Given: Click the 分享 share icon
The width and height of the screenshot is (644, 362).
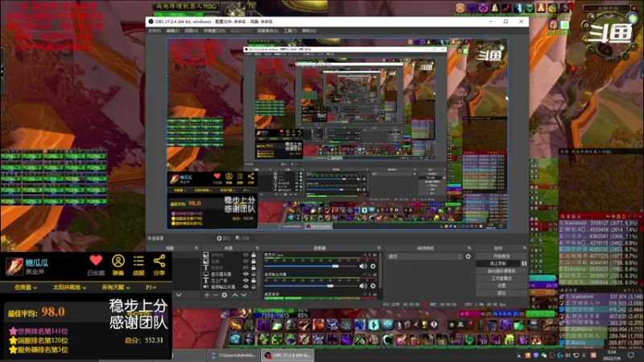Looking at the screenshot, I should pos(159,261).
